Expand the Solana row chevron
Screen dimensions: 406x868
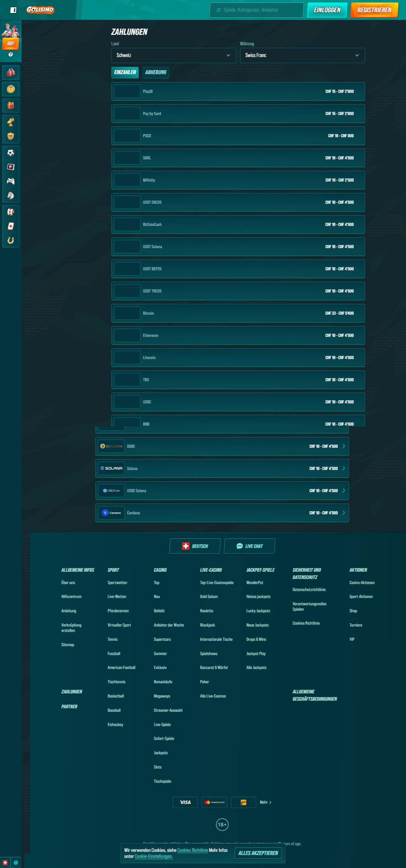[x=344, y=468]
